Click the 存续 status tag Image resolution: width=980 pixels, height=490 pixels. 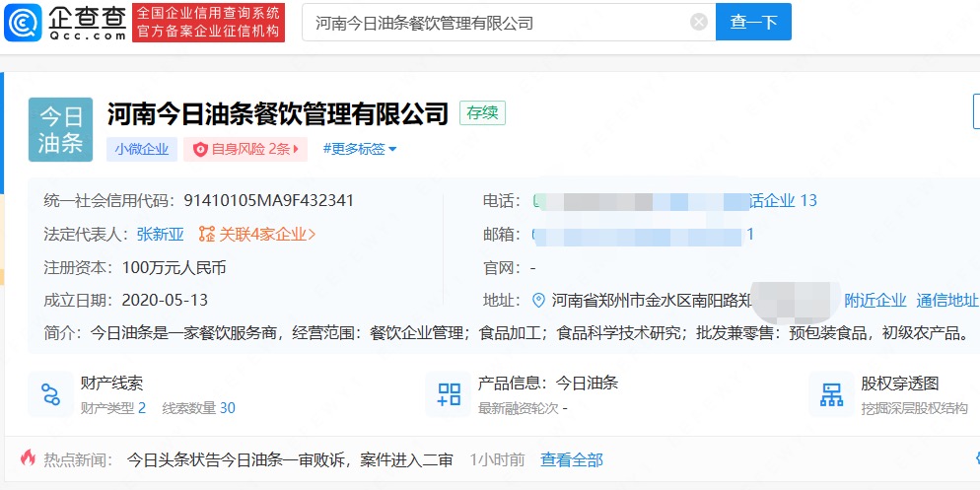pos(482,113)
